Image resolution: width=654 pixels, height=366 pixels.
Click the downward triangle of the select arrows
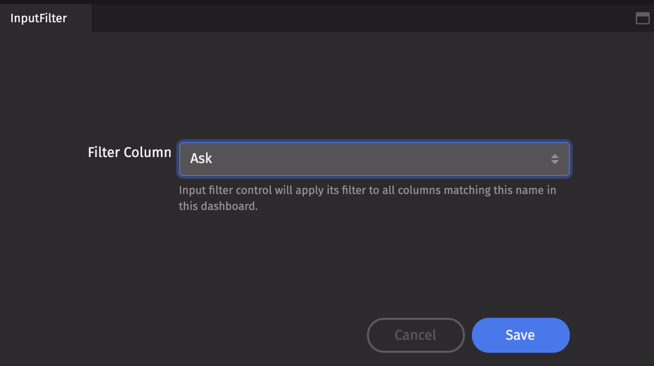coord(554,162)
